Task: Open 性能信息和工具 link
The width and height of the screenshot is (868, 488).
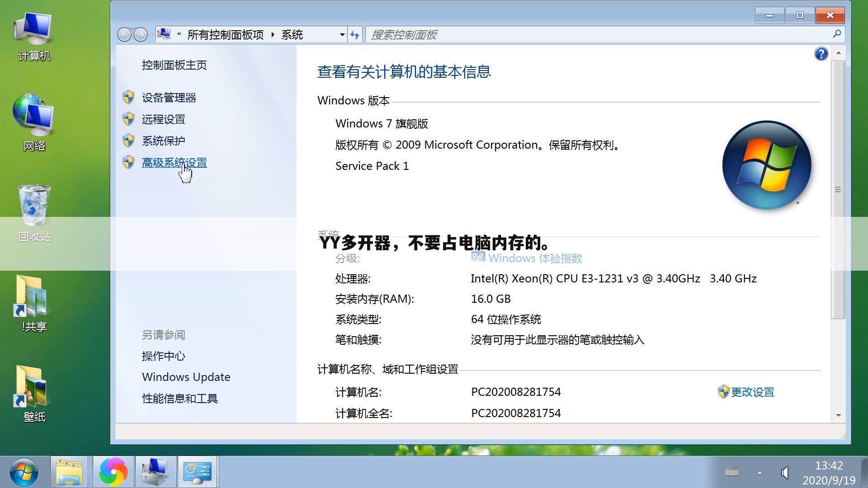Action: 179,399
